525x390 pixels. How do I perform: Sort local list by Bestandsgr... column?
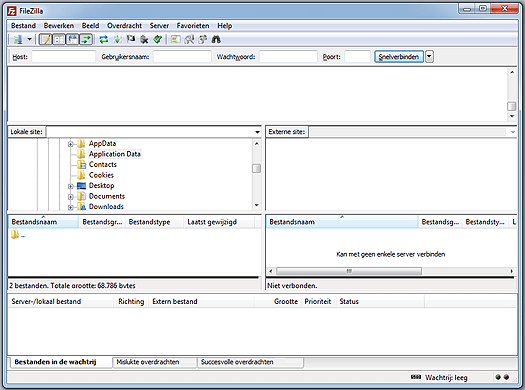[x=102, y=222]
